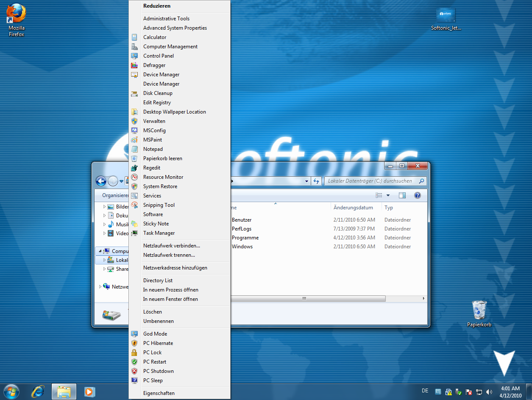Click the Sticky Note icon
532x400 pixels.
(x=134, y=224)
